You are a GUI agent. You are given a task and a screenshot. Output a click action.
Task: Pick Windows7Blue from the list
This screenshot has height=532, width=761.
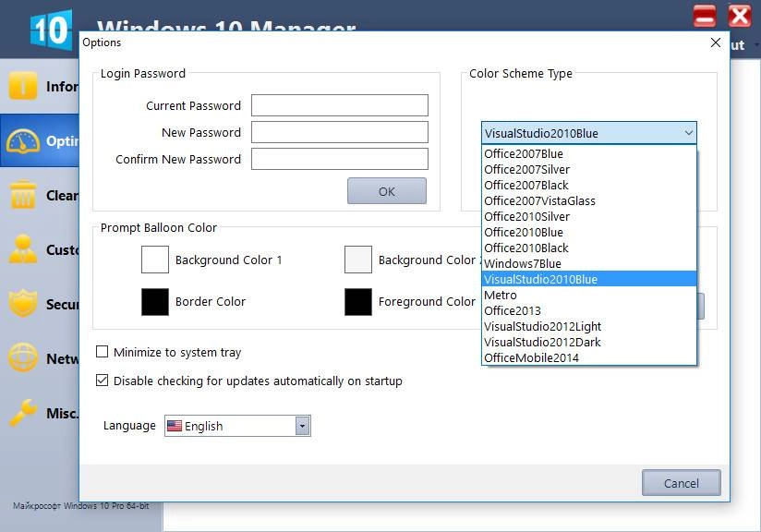(x=589, y=263)
